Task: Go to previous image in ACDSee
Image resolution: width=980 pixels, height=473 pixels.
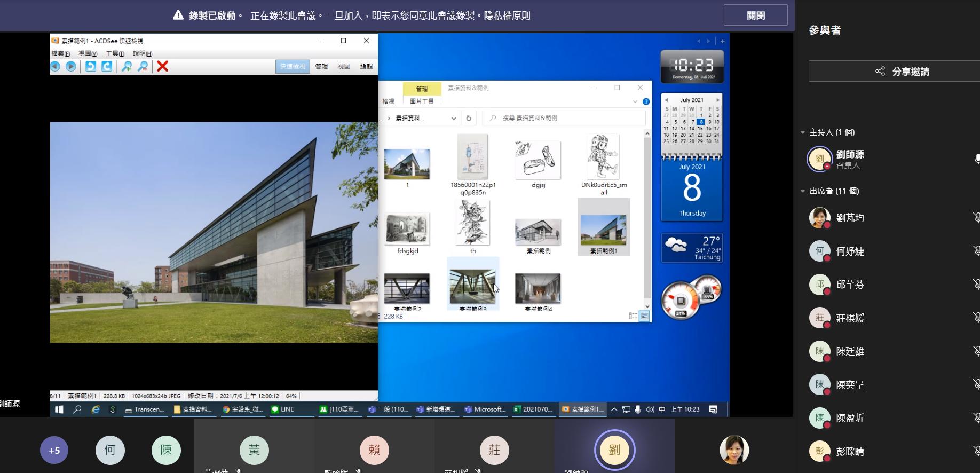Action: (x=55, y=66)
